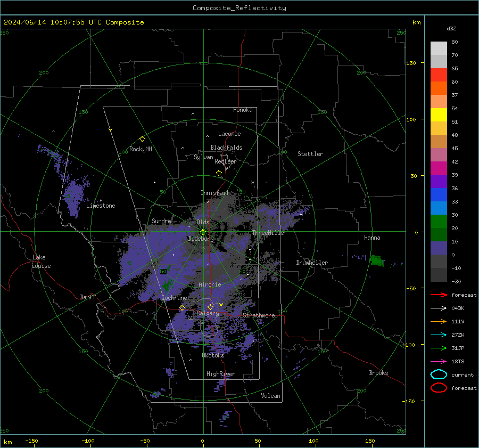
Task: Click the yellow 54 dBZ color swatch
Action: point(439,115)
